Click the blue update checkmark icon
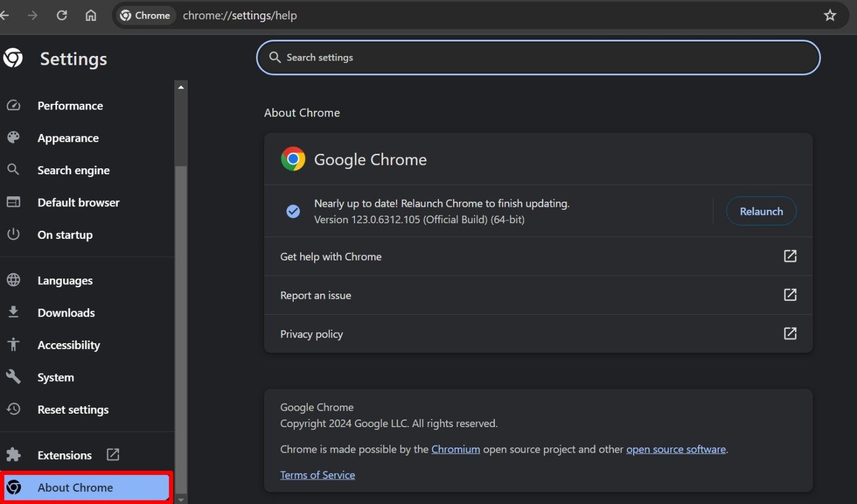 click(x=293, y=211)
